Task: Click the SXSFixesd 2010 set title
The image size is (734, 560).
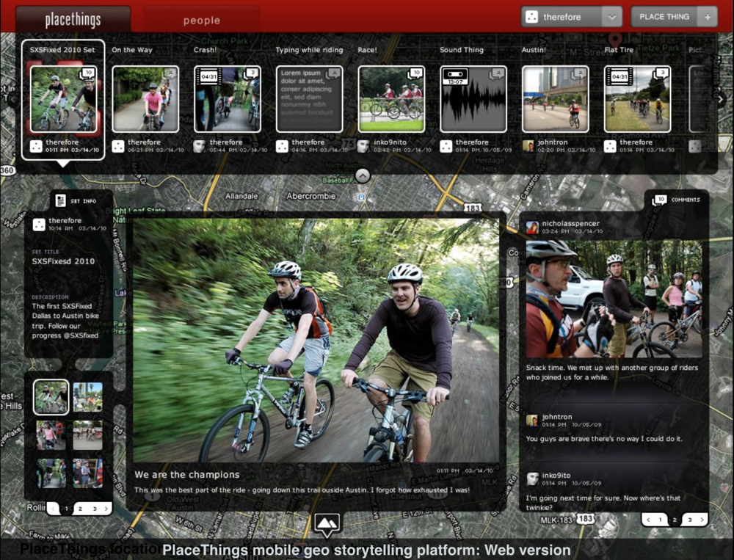Action: (x=63, y=261)
